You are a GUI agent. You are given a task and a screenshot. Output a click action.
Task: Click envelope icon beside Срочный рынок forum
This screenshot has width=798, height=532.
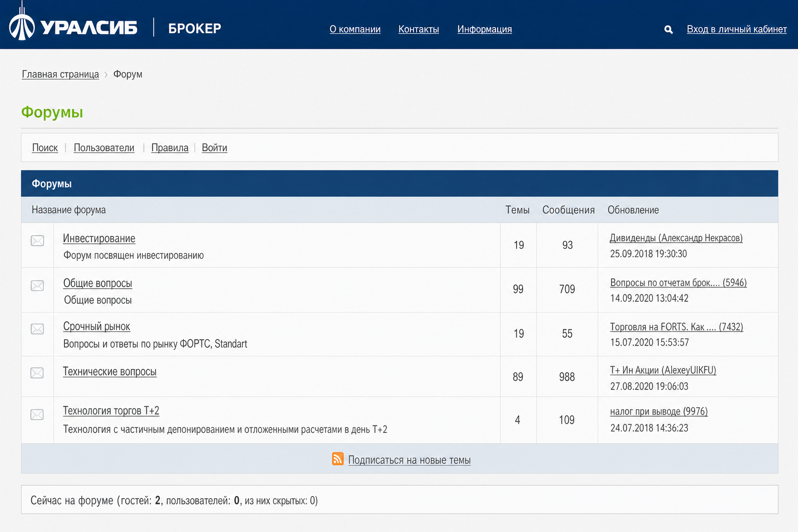pyautogui.click(x=37, y=329)
